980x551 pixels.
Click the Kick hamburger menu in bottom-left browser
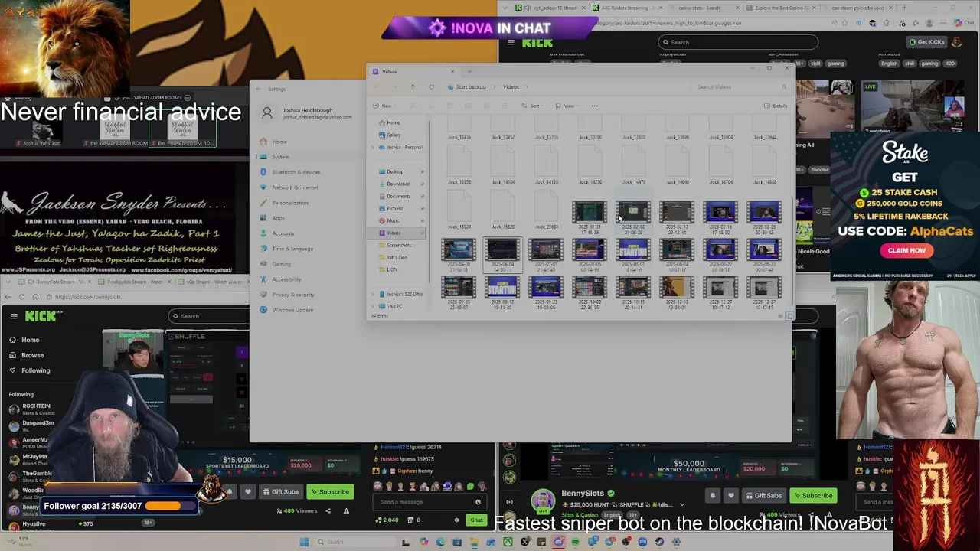tap(14, 316)
